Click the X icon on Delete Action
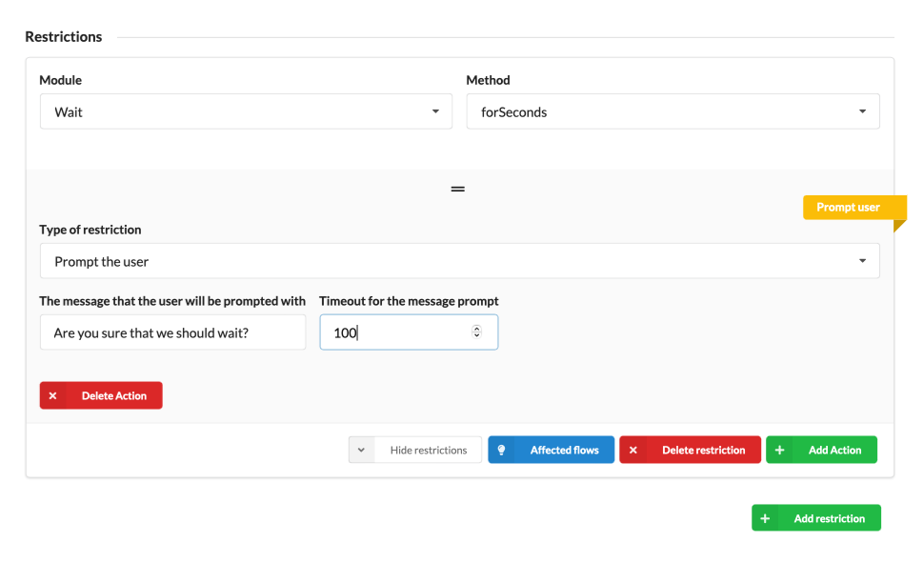924x563 pixels. tap(53, 395)
